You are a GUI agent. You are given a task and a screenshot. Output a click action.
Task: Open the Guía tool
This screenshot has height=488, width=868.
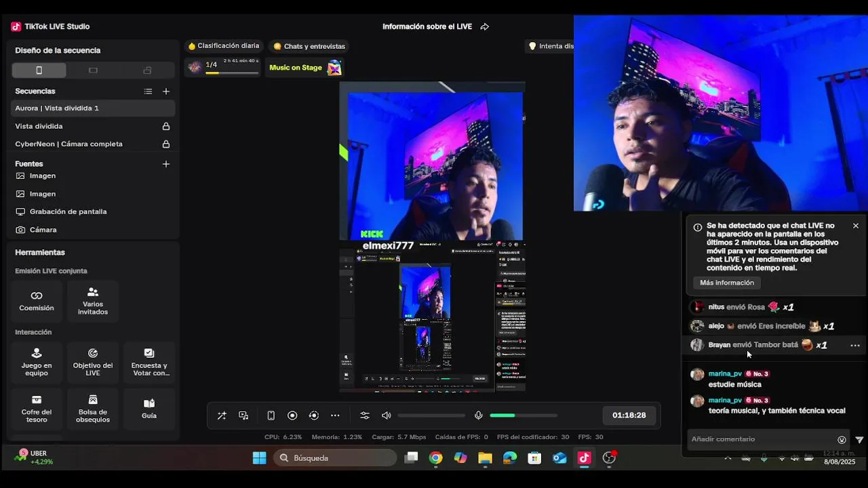point(149,409)
